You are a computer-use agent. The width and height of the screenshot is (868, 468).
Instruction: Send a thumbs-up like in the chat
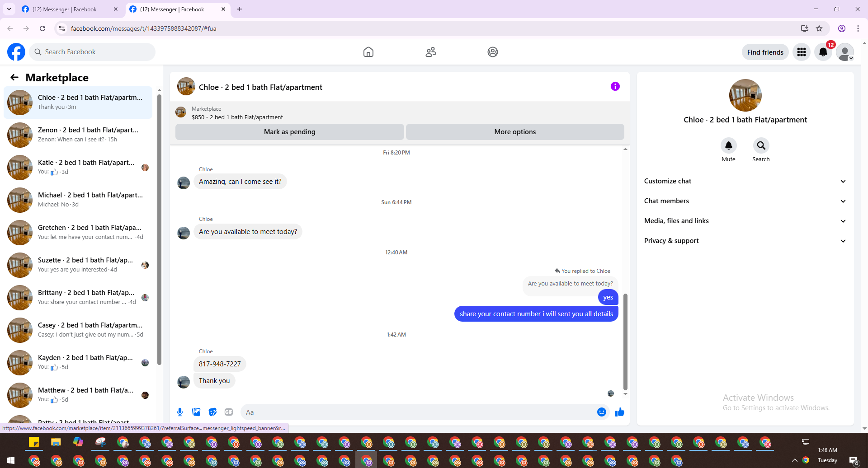pos(620,412)
